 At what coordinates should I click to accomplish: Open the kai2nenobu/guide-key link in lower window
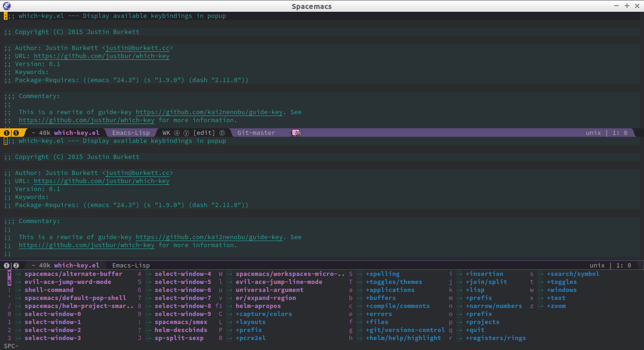[209, 237]
